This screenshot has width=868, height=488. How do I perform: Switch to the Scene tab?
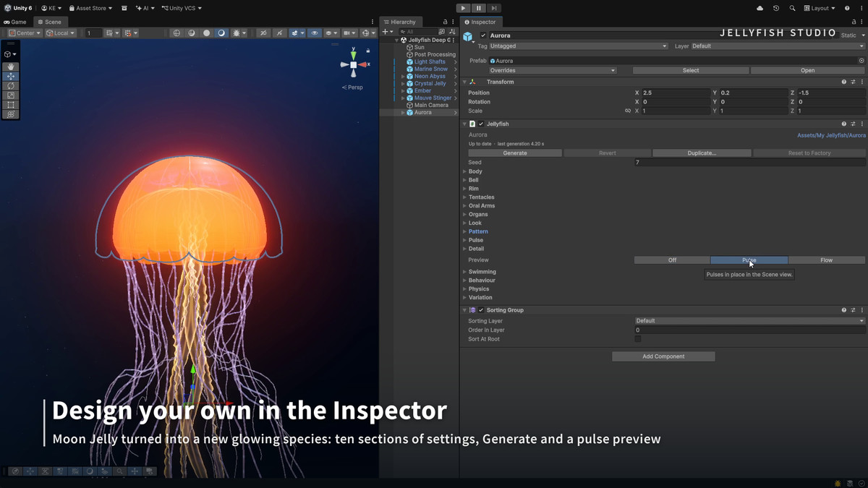coord(49,22)
